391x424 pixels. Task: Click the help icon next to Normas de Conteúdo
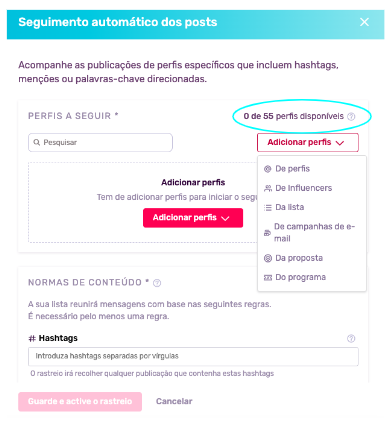157,283
